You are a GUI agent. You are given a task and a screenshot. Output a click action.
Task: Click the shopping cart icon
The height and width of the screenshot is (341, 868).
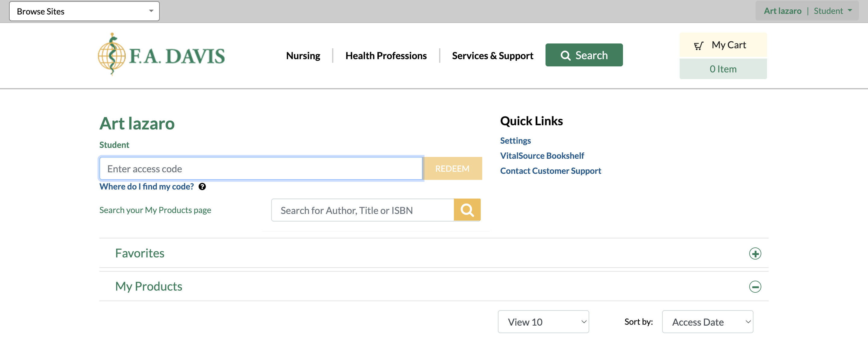[x=699, y=46]
